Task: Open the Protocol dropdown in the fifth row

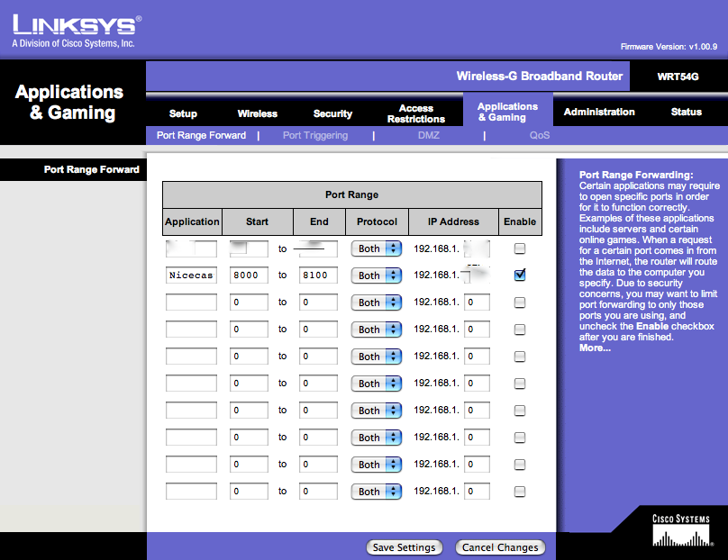Action: tap(376, 357)
